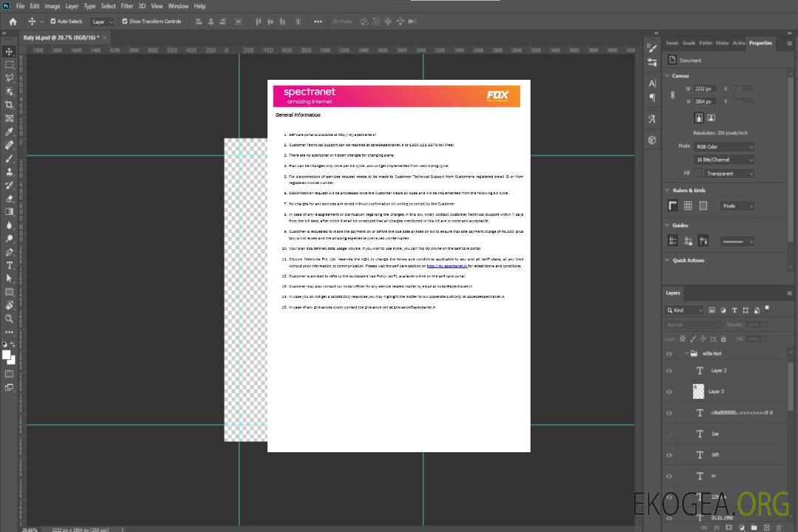Open the Image menu
Viewport: 798px width, 532px height.
pyautogui.click(x=52, y=6)
